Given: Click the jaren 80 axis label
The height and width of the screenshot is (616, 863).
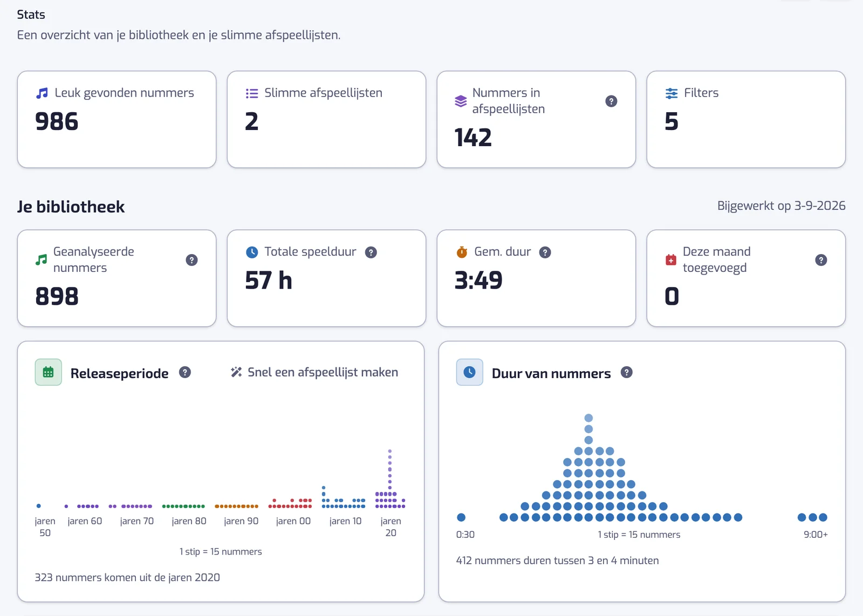Looking at the screenshot, I should tap(189, 521).
